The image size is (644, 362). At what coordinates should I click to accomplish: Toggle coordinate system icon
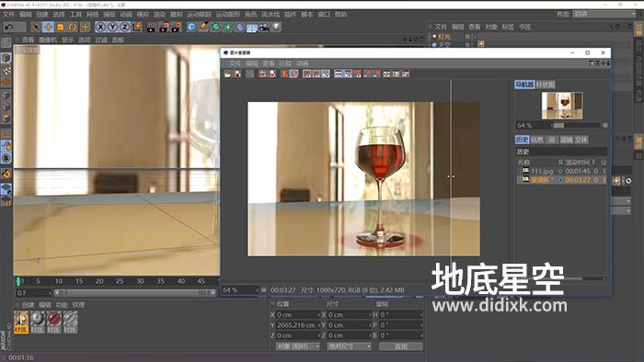(x=137, y=27)
